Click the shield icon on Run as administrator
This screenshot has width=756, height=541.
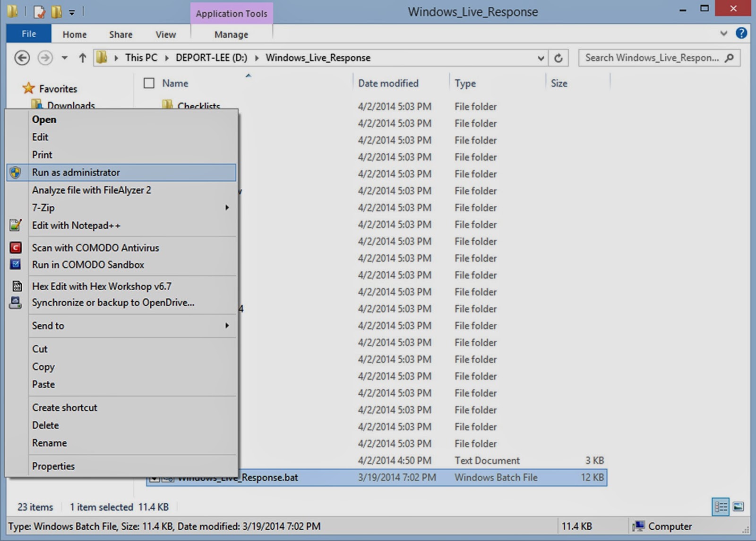pyautogui.click(x=16, y=172)
